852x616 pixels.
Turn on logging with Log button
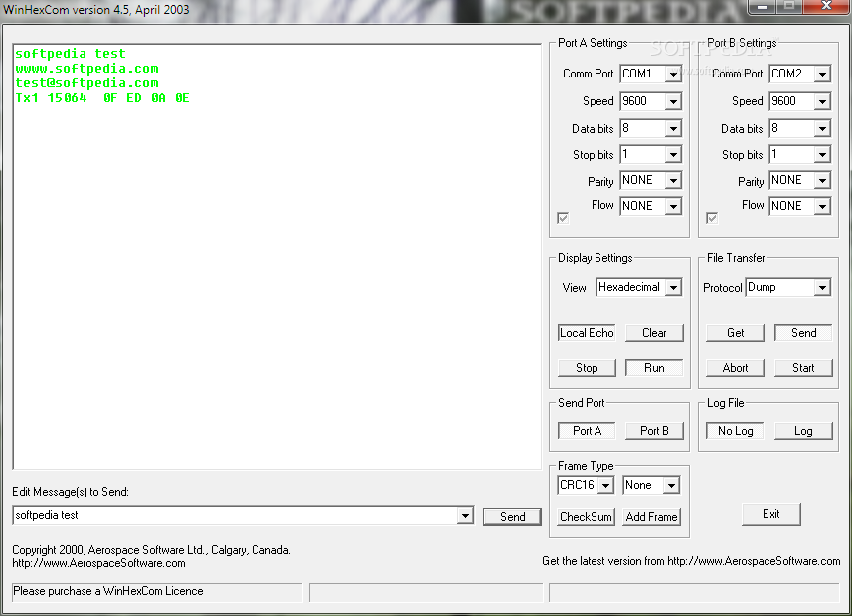click(803, 431)
